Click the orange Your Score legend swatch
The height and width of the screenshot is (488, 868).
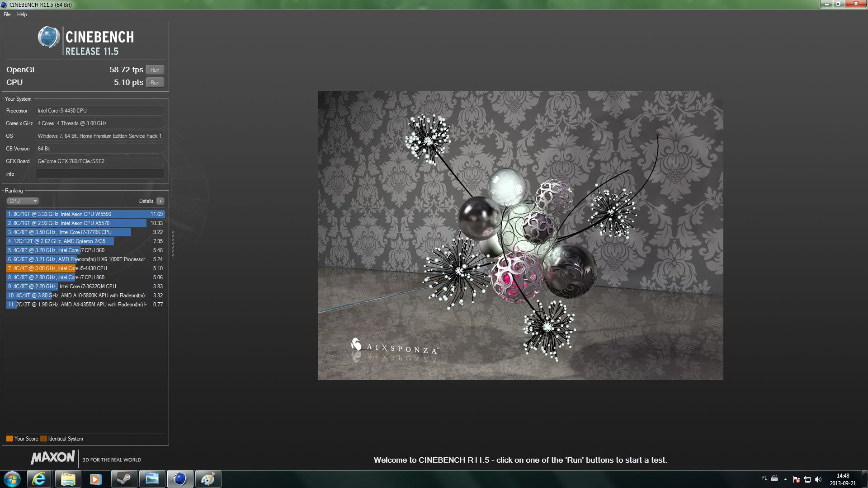9,439
